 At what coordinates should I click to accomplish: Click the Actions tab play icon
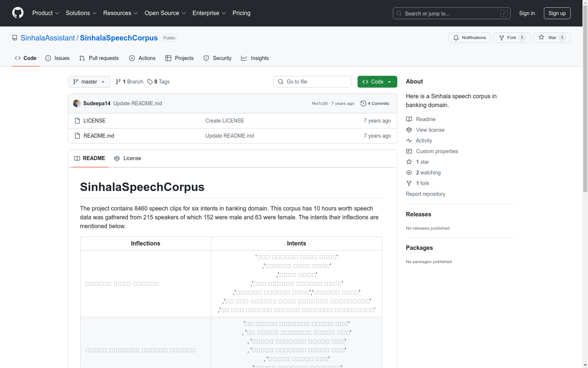tap(132, 58)
